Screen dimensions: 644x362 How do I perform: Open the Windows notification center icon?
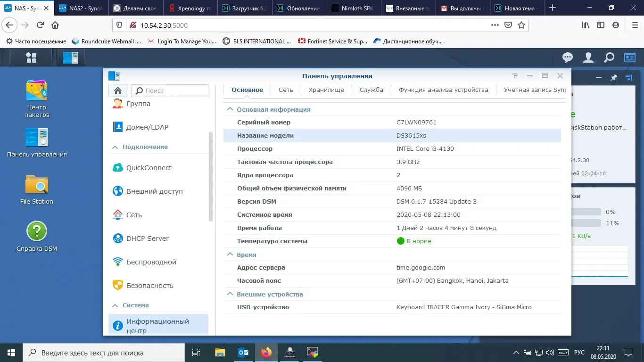click(628, 353)
